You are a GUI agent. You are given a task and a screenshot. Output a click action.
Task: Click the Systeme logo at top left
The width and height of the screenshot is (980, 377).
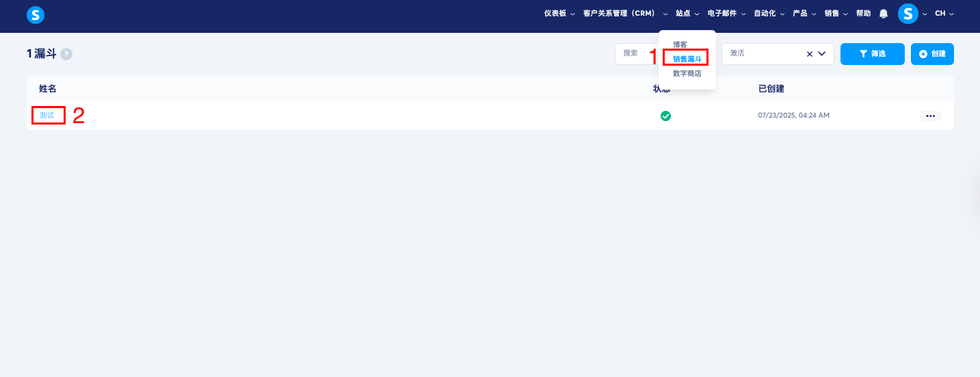point(36,14)
